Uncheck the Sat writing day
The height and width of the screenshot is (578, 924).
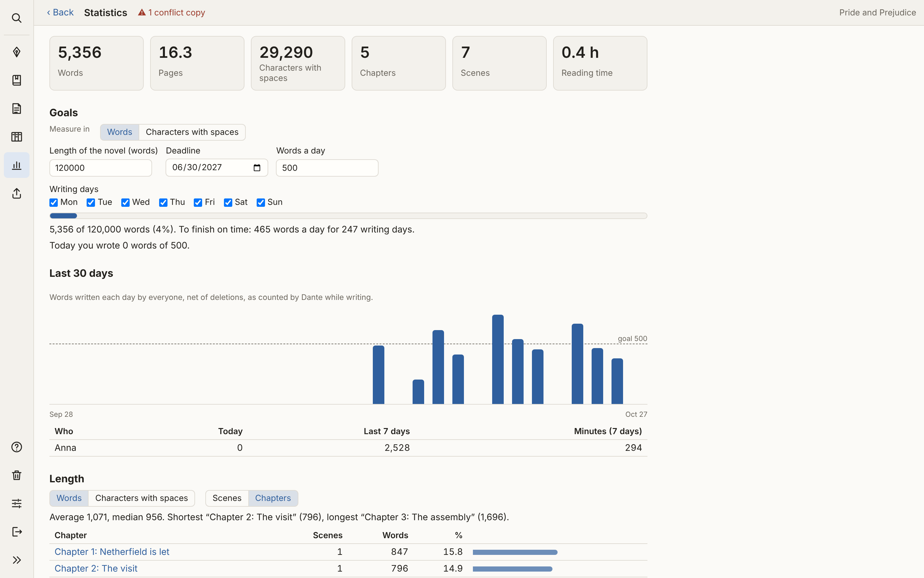pos(228,203)
